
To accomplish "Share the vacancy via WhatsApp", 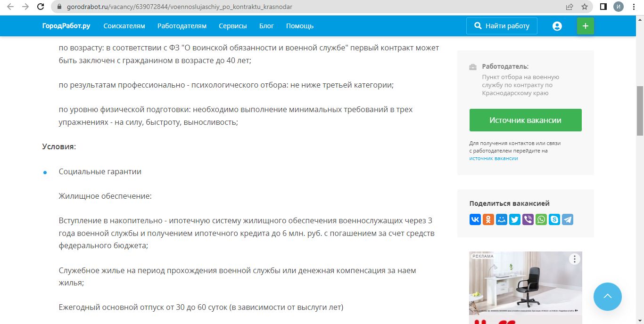I will click(541, 219).
